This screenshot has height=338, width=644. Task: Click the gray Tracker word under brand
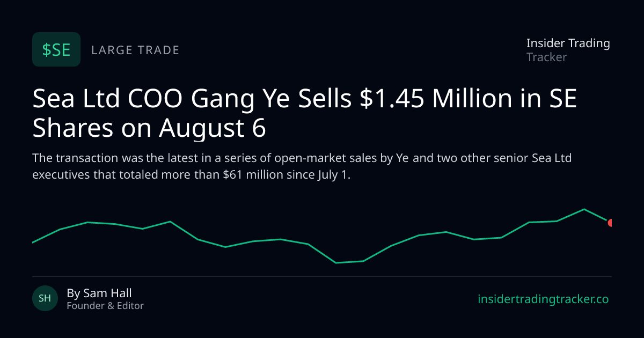click(546, 57)
